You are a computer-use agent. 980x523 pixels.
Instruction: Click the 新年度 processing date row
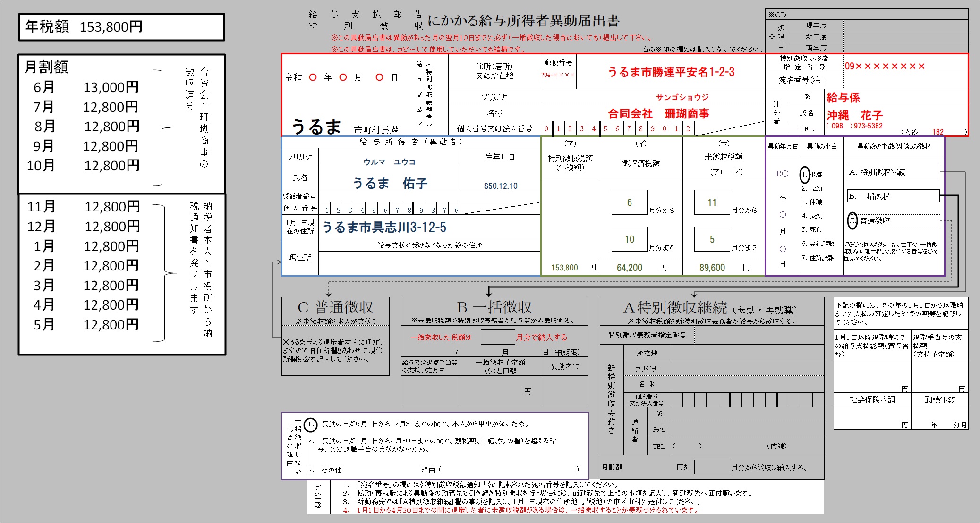[x=878, y=37]
